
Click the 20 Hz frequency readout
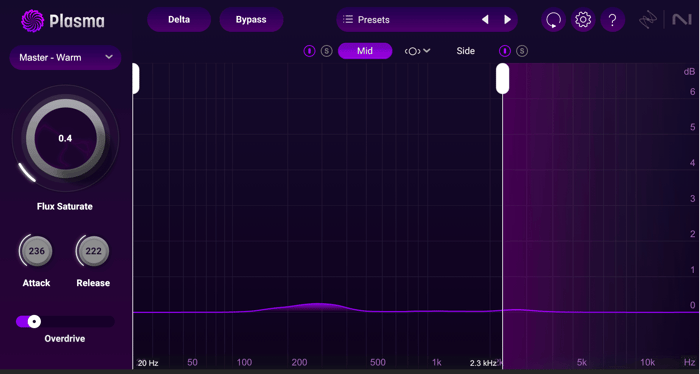148,363
